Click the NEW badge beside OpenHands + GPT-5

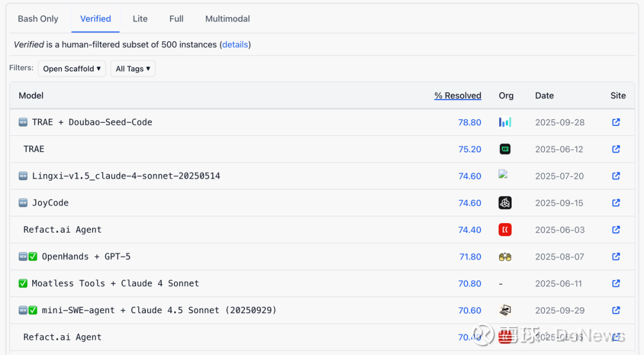pos(23,257)
